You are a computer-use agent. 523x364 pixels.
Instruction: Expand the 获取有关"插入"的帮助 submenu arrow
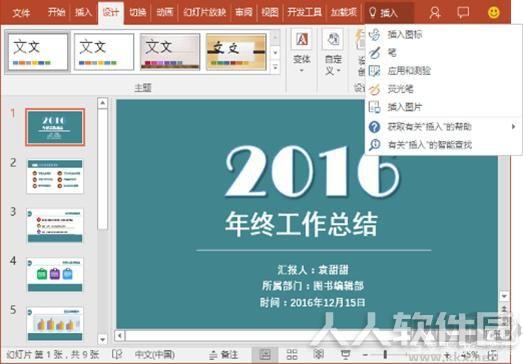(514, 127)
